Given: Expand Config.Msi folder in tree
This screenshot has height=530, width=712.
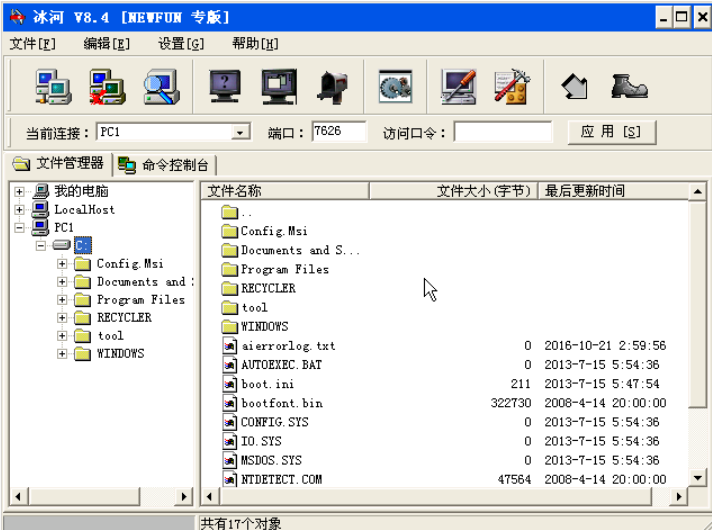Looking at the screenshot, I should click(x=62, y=263).
